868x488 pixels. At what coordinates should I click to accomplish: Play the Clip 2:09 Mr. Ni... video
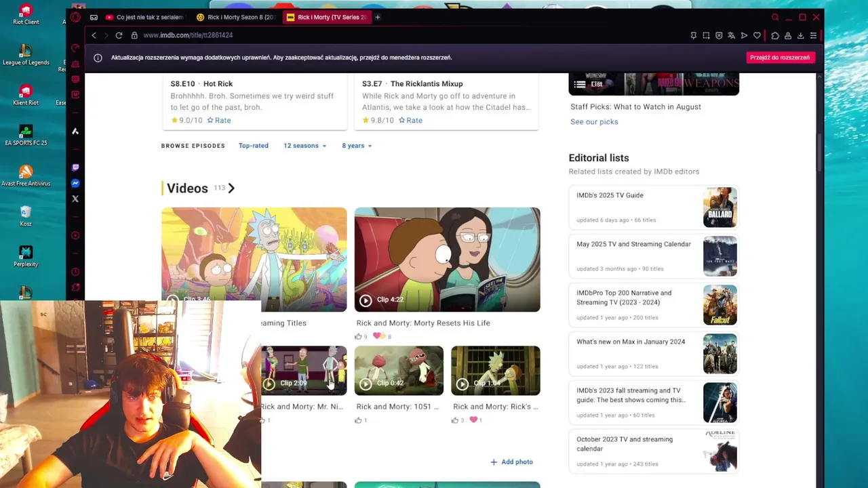point(304,371)
